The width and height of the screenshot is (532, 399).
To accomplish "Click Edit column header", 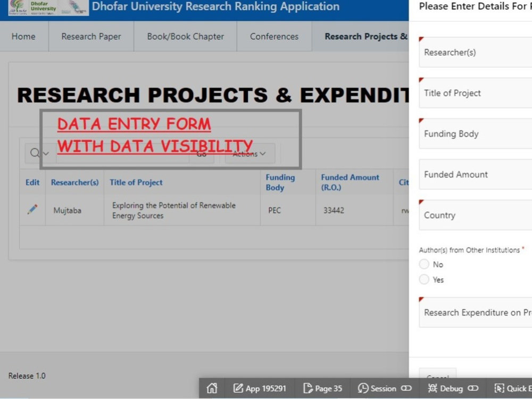I will click(x=32, y=182).
